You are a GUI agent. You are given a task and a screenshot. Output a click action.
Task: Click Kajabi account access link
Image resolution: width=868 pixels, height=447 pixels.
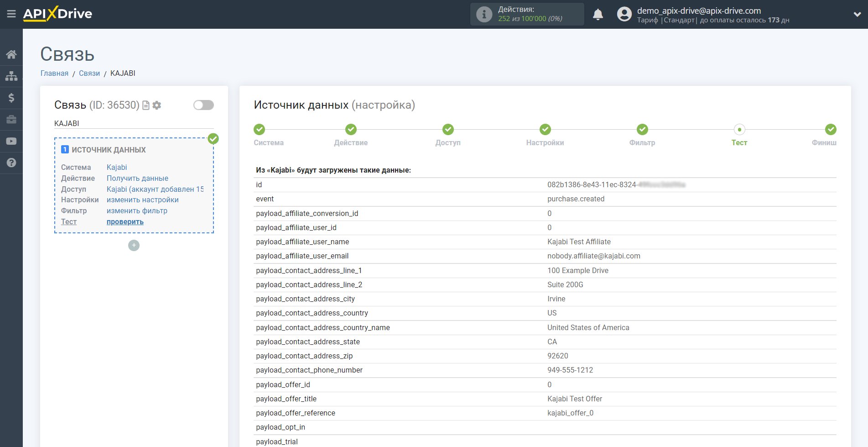[x=155, y=189]
